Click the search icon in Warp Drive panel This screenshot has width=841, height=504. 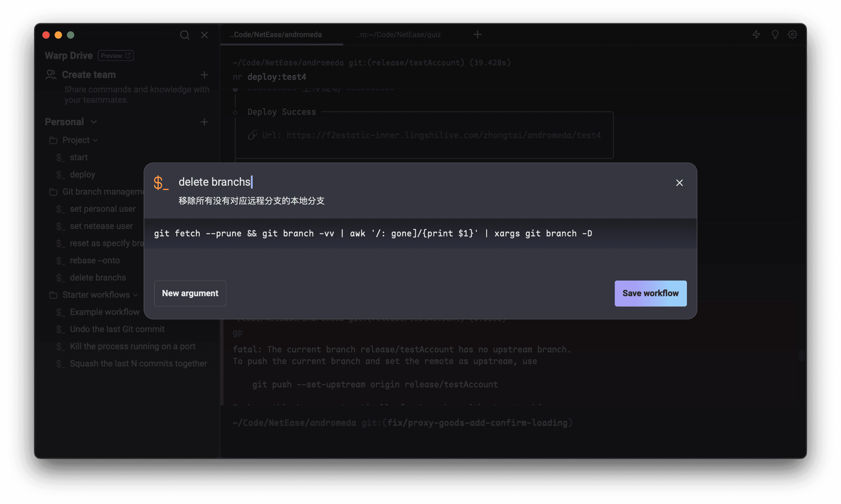coord(185,35)
